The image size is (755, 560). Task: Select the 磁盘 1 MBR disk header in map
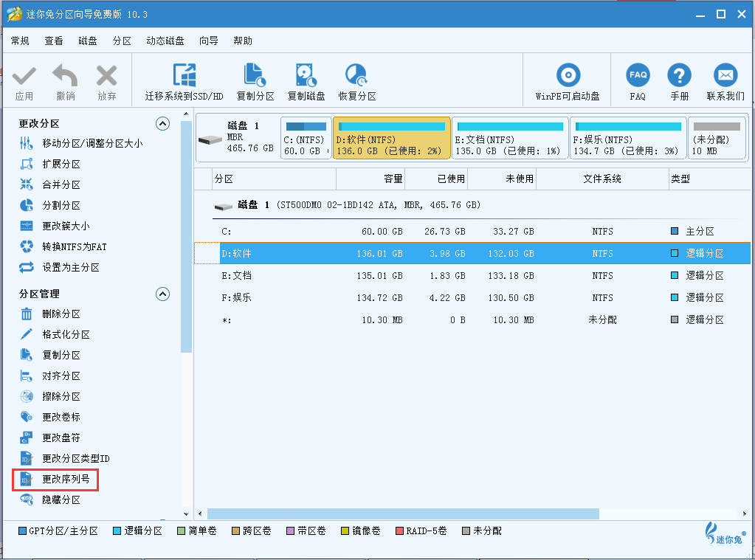(x=238, y=138)
